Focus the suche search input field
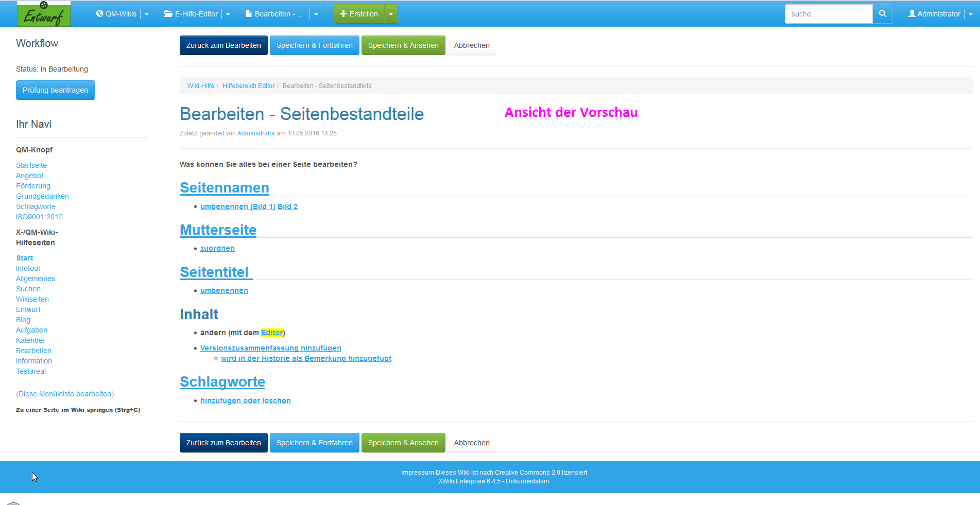The image size is (980, 505). pos(828,14)
